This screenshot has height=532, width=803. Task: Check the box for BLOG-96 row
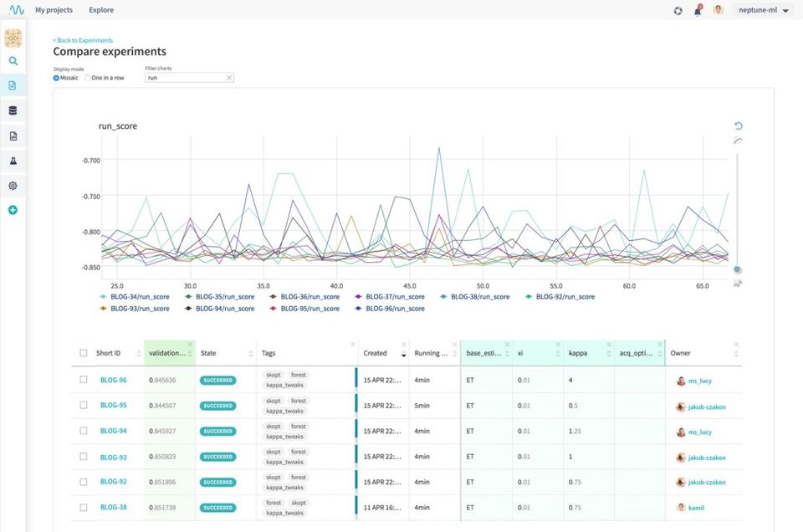(84, 380)
